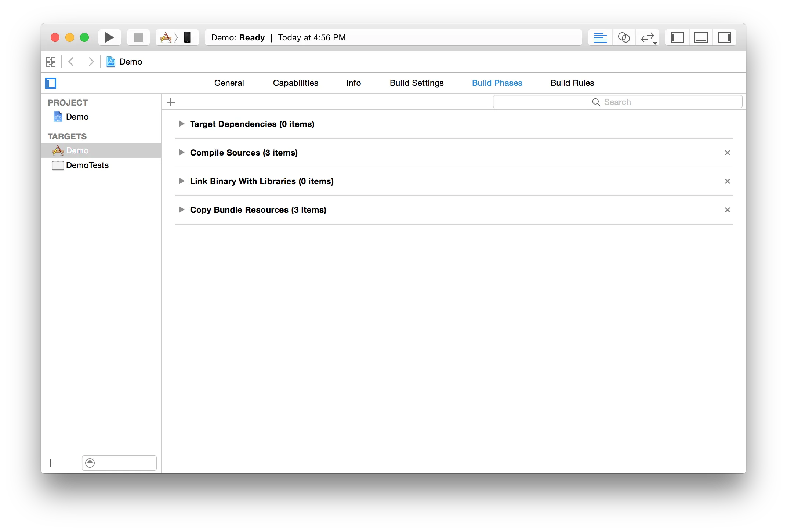Click the Run play button
This screenshot has height=532, width=787.
(x=109, y=37)
